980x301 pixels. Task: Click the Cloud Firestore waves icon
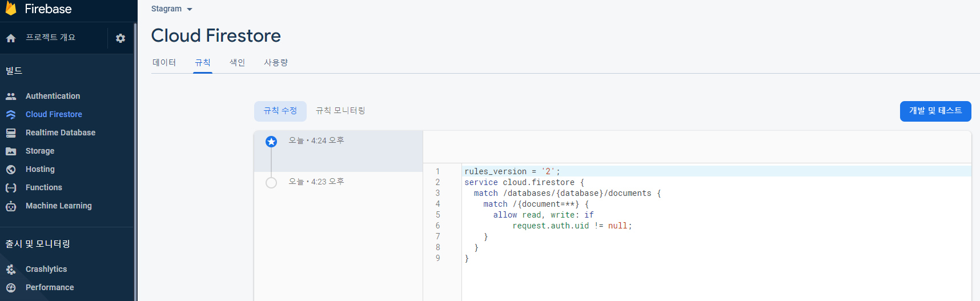point(11,115)
